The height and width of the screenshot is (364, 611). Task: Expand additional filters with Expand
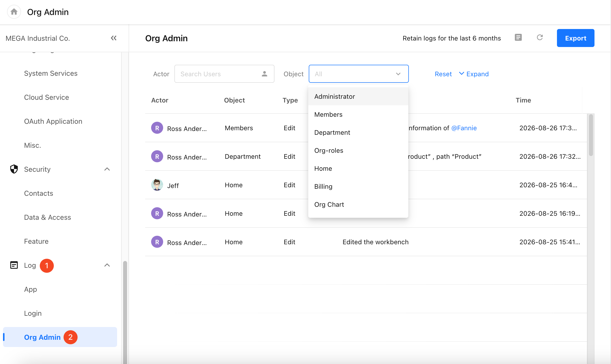tap(474, 74)
